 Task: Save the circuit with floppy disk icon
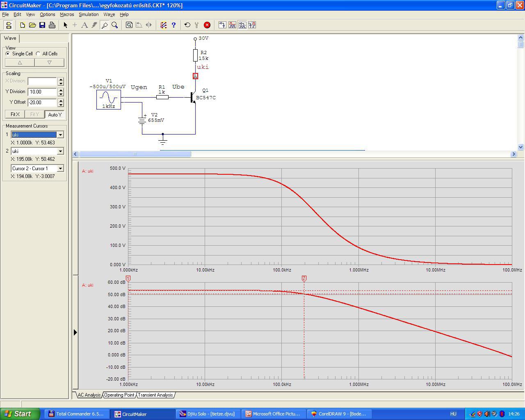[x=42, y=25]
